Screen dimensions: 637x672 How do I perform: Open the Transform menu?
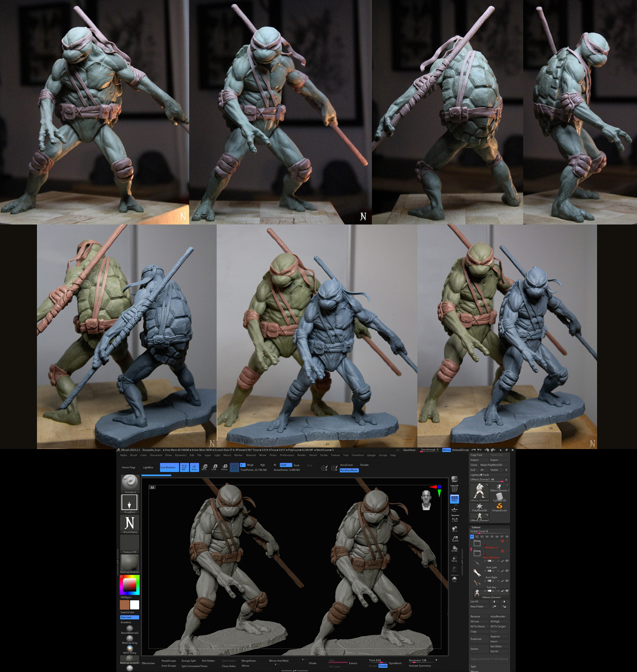pos(357,455)
